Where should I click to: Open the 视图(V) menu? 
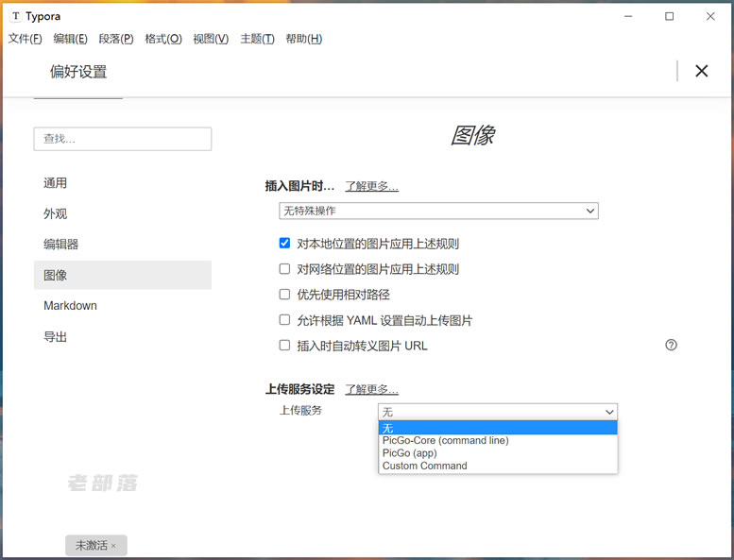(x=211, y=39)
